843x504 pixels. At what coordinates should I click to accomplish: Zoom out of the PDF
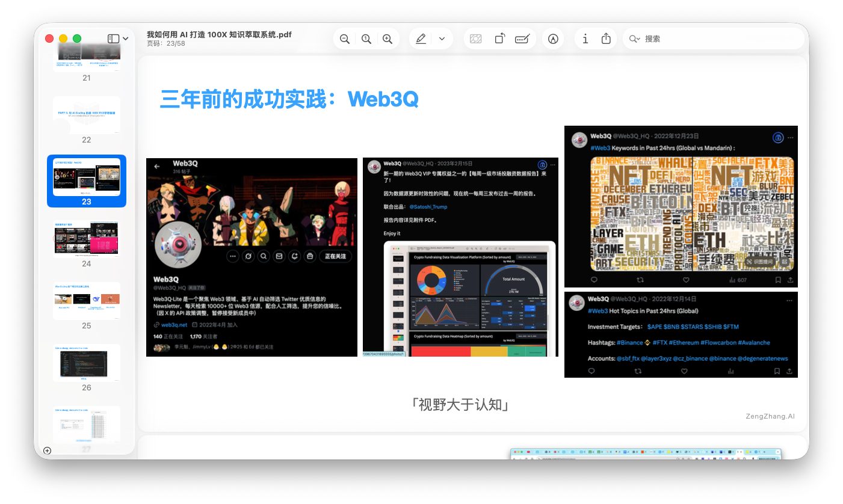(x=344, y=38)
